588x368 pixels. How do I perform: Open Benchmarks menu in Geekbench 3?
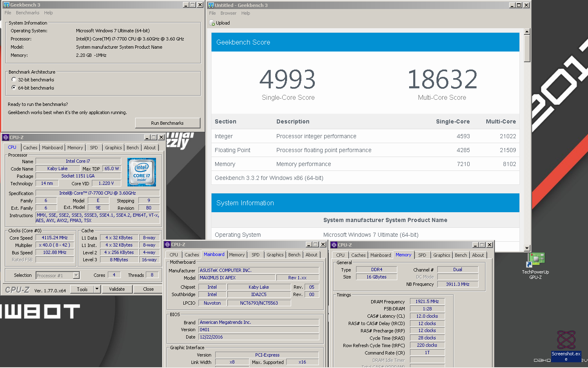[27, 13]
